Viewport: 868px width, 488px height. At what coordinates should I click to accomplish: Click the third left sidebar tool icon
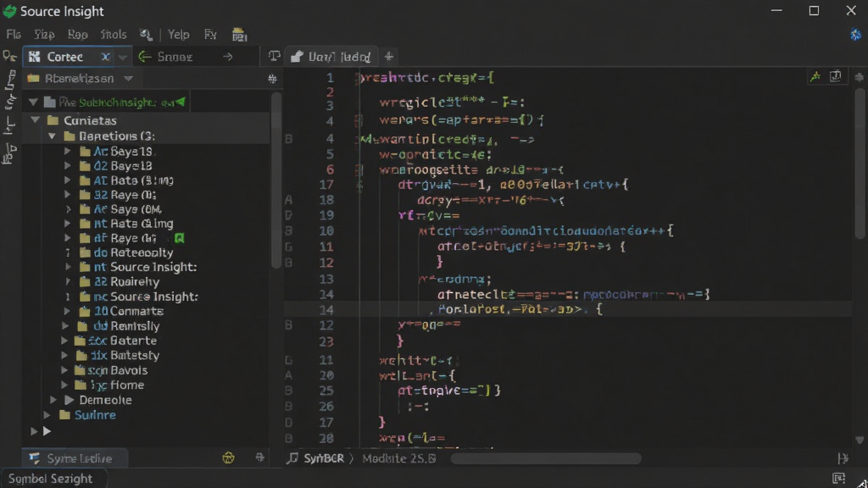coord(9,126)
